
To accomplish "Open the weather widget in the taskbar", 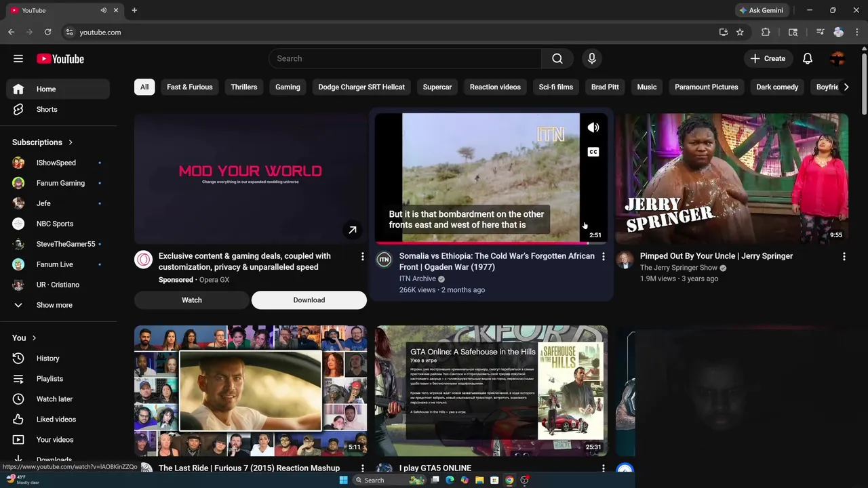I will tap(22, 479).
